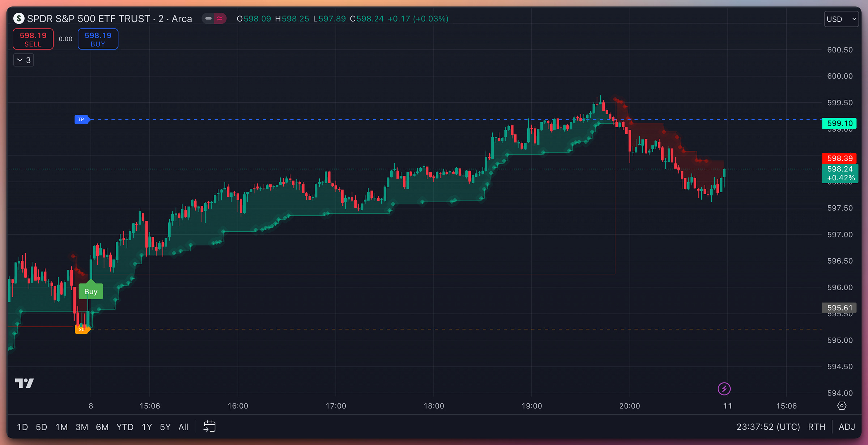Open the 23:37:52 (UTC) timezone menu
Viewport: 868px width, 445px height.
[768, 427]
